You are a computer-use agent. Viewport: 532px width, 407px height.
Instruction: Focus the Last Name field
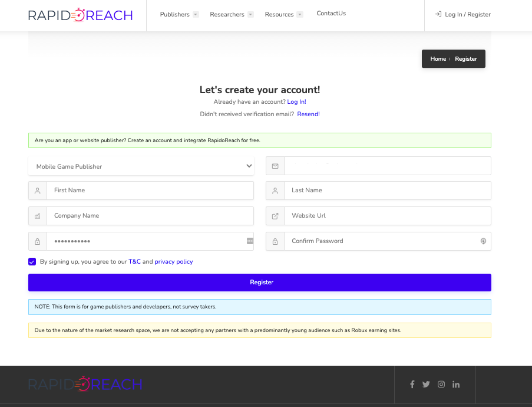(x=388, y=191)
